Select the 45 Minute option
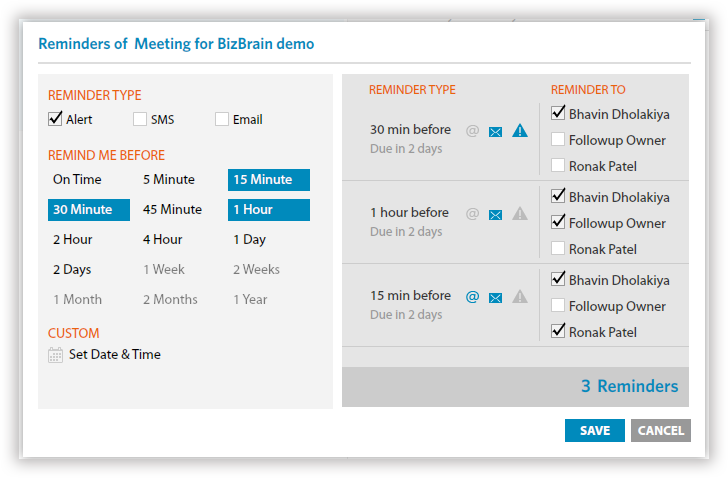 click(172, 210)
